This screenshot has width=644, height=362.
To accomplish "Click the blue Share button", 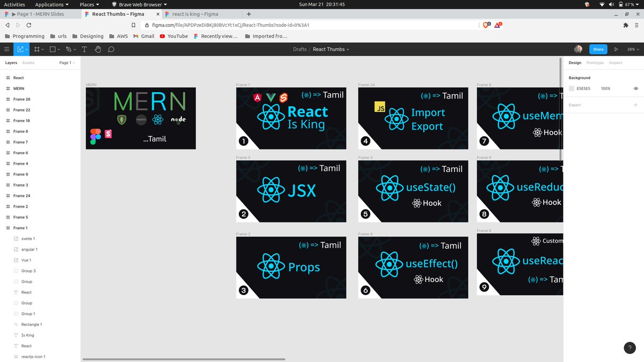I will point(598,49).
